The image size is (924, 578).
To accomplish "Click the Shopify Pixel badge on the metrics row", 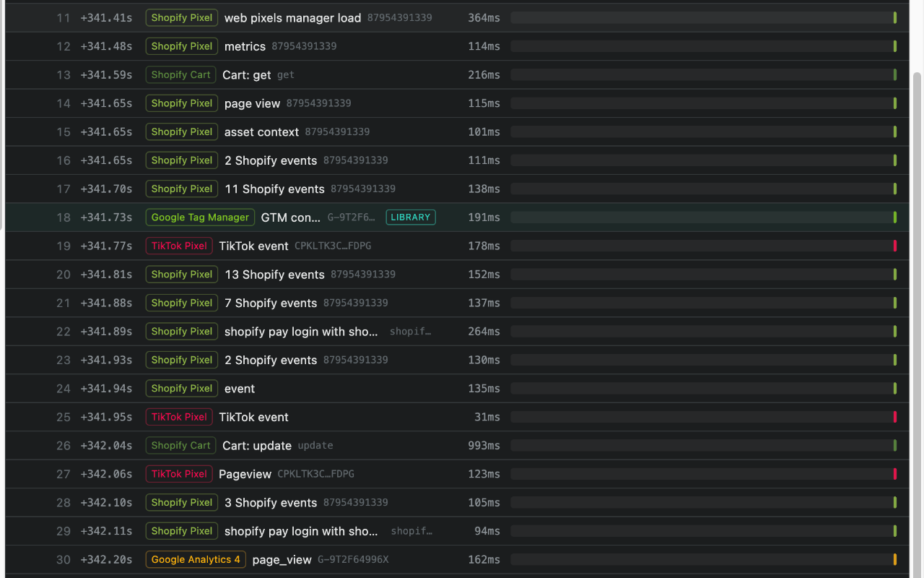I will pos(182,46).
